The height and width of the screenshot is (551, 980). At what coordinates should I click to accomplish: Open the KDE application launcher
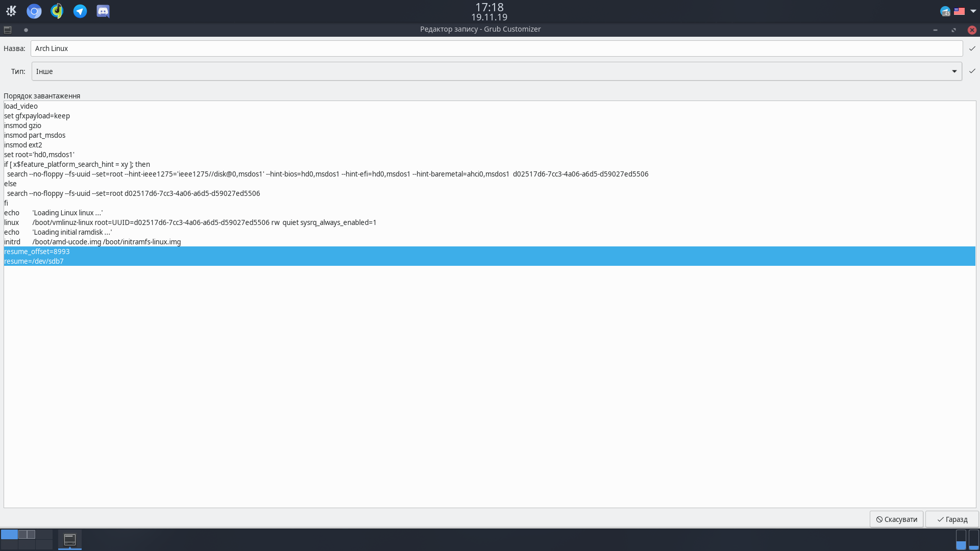(11, 11)
